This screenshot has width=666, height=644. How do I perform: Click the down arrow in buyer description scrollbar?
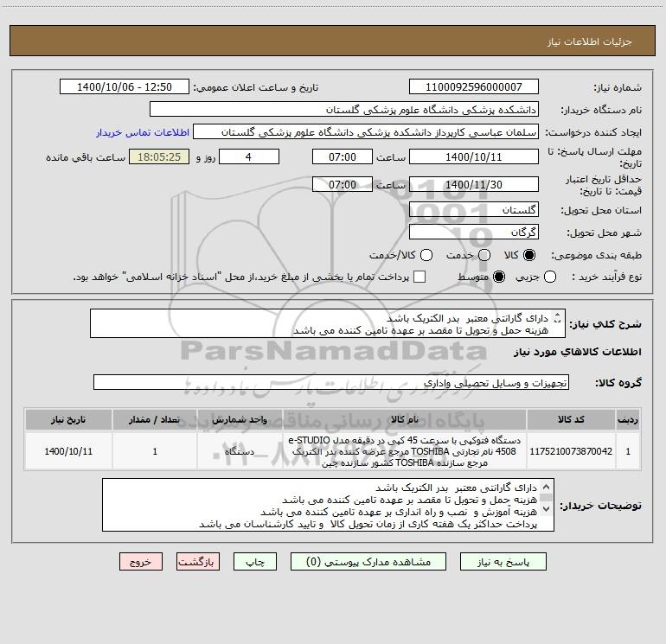pyautogui.click(x=547, y=508)
